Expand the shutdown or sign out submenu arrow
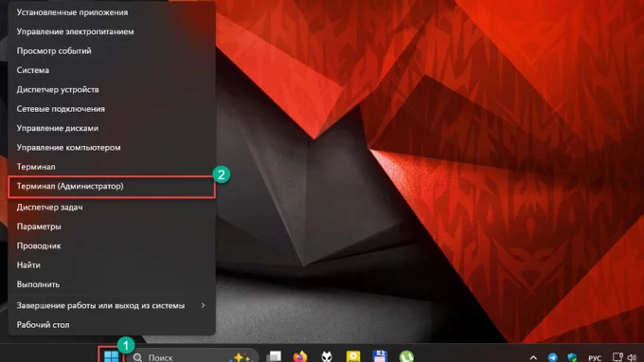The height and width of the screenshot is (362, 644). [x=203, y=305]
